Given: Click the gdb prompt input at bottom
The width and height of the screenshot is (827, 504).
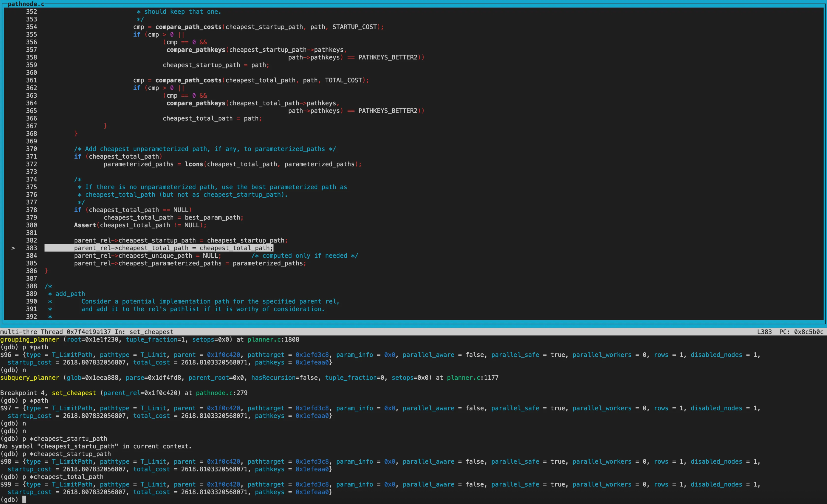Looking at the screenshot, I should click(24, 500).
